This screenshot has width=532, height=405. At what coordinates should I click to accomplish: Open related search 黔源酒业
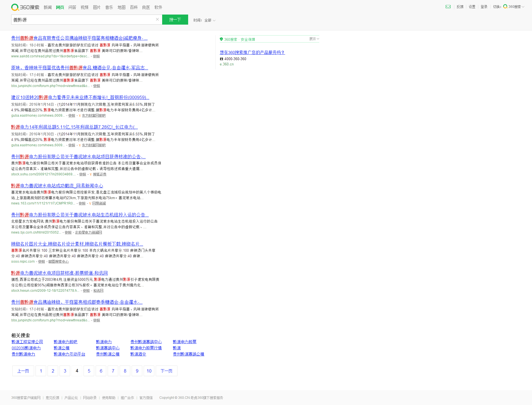pos(138,354)
